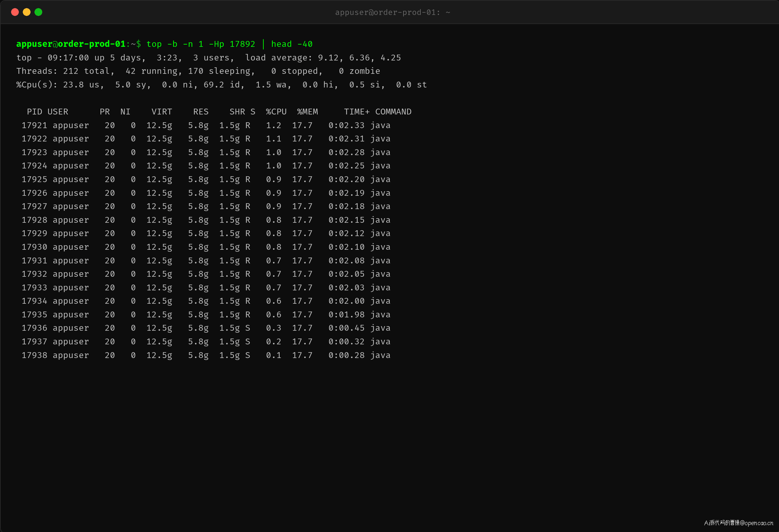The width and height of the screenshot is (779, 532).
Task: Click thread PID 17935
Action: (x=34, y=314)
